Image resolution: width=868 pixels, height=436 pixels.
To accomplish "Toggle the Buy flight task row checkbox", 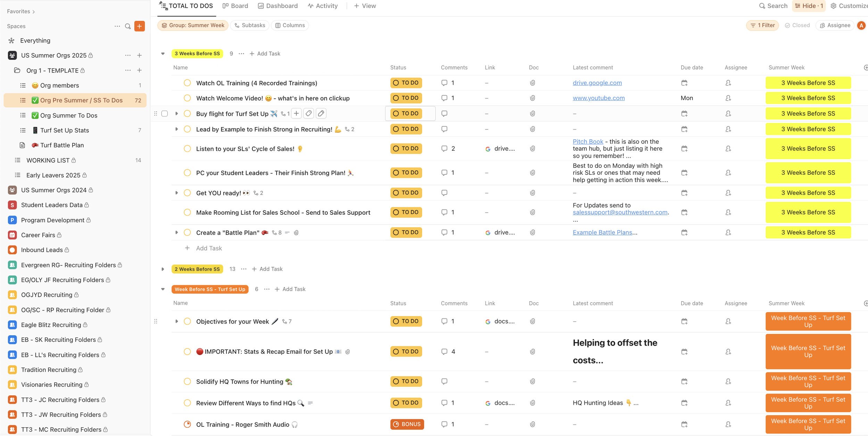I will [x=165, y=114].
